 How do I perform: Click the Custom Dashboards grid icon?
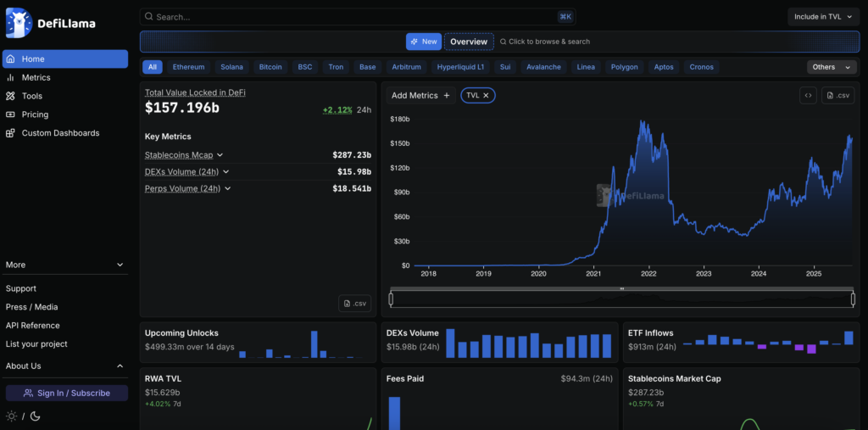click(x=10, y=133)
